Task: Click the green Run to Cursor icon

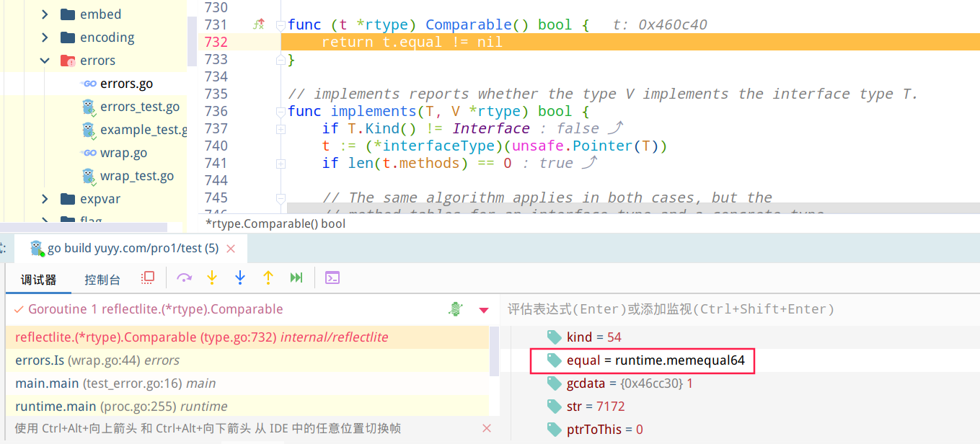Action: pos(296,277)
